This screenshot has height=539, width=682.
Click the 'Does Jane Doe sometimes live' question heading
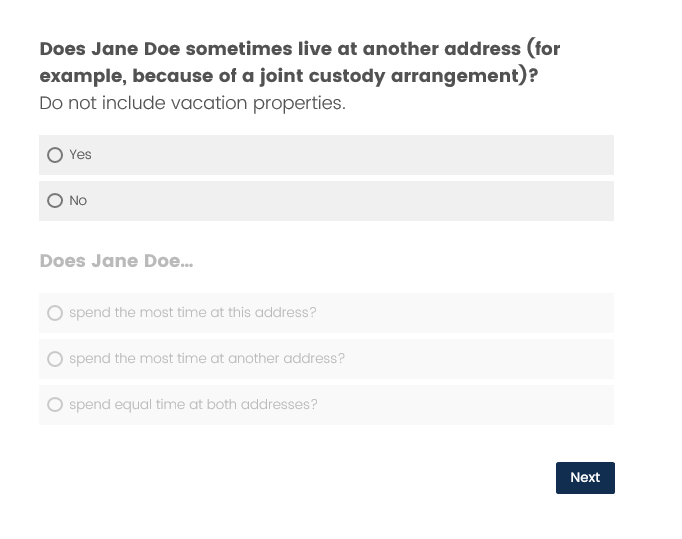coord(200,49)
